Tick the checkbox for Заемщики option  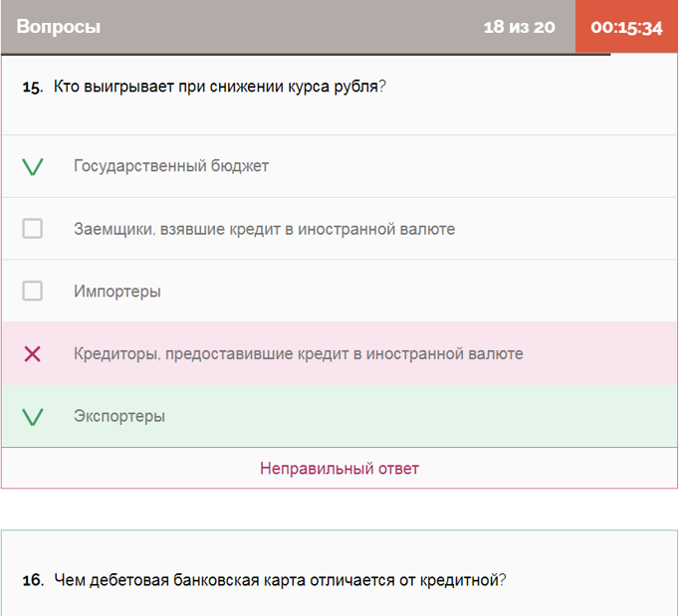click(33, 229)
